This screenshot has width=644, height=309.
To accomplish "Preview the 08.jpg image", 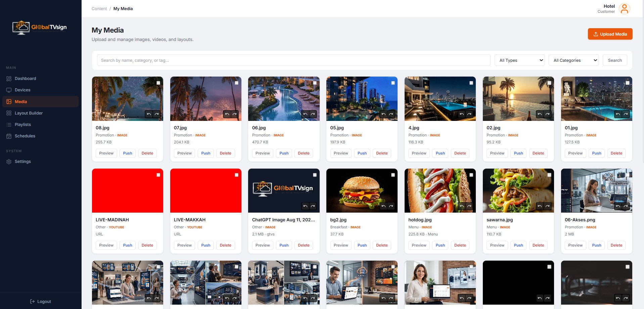I will click(106, 153).
